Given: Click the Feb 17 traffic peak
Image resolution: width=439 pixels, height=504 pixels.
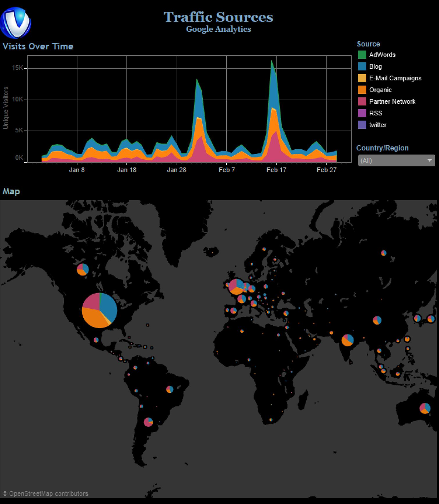Looking at the screenshot, I should [x=272, y=62].
